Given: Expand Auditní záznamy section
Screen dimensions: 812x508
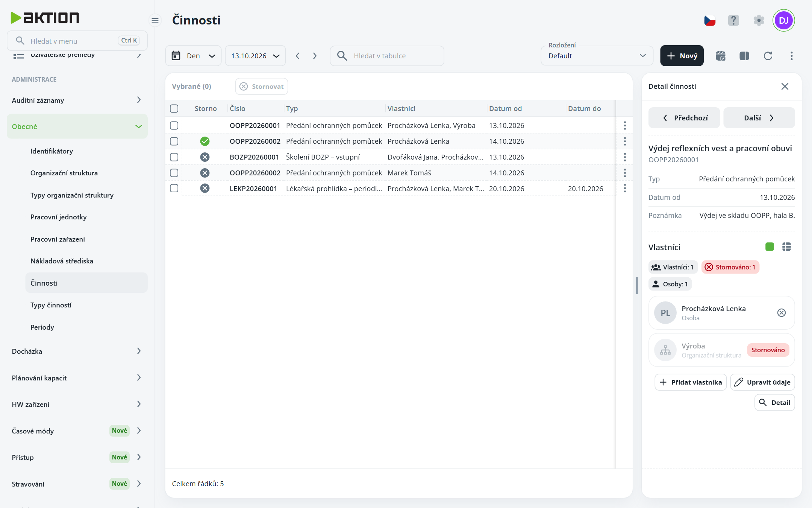Looking at the screenshot, I should coord(77,100).
